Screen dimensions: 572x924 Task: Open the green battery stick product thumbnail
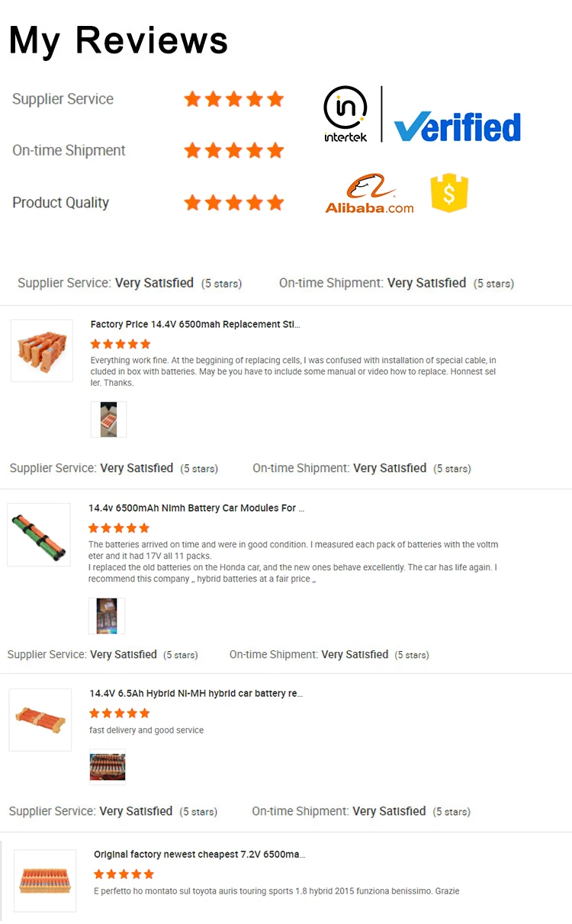39,534
